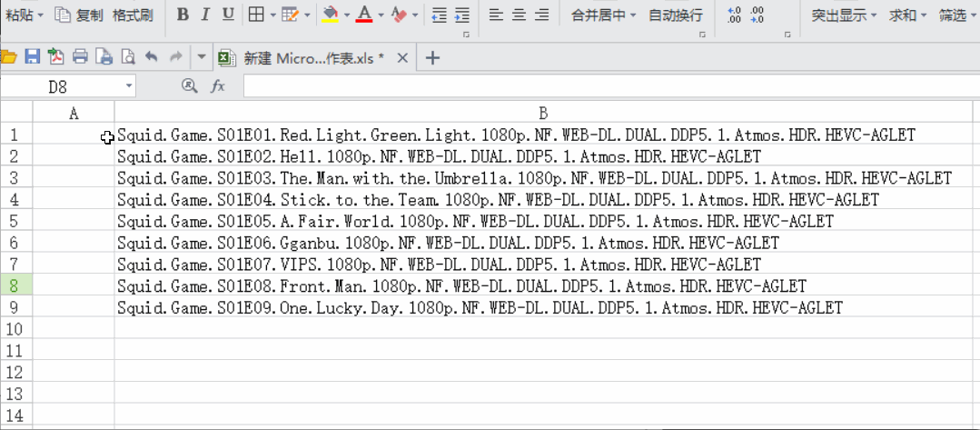Viewport: 980px width, 430px height.
Task: Add a new document tab
Action: click(x=432, y=58)
